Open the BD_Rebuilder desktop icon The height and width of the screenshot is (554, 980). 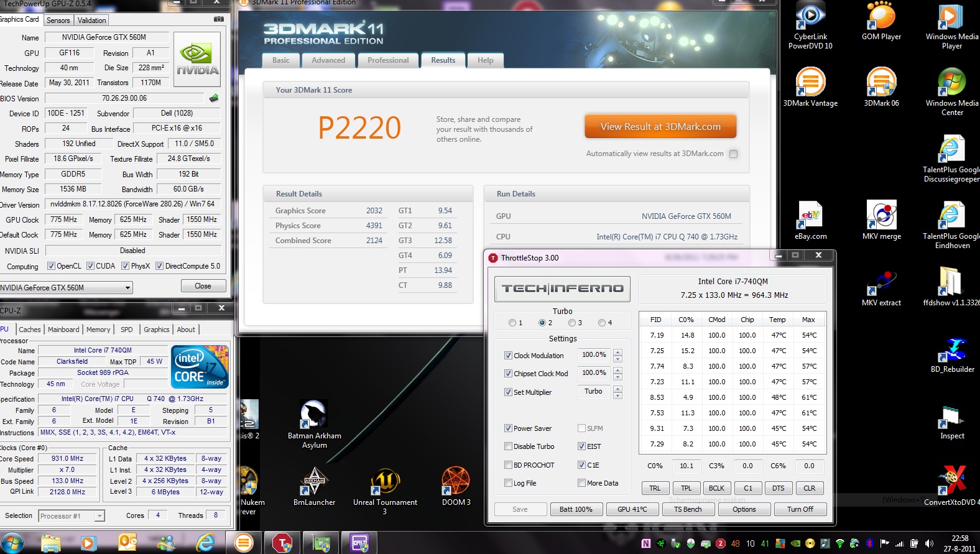952,354
